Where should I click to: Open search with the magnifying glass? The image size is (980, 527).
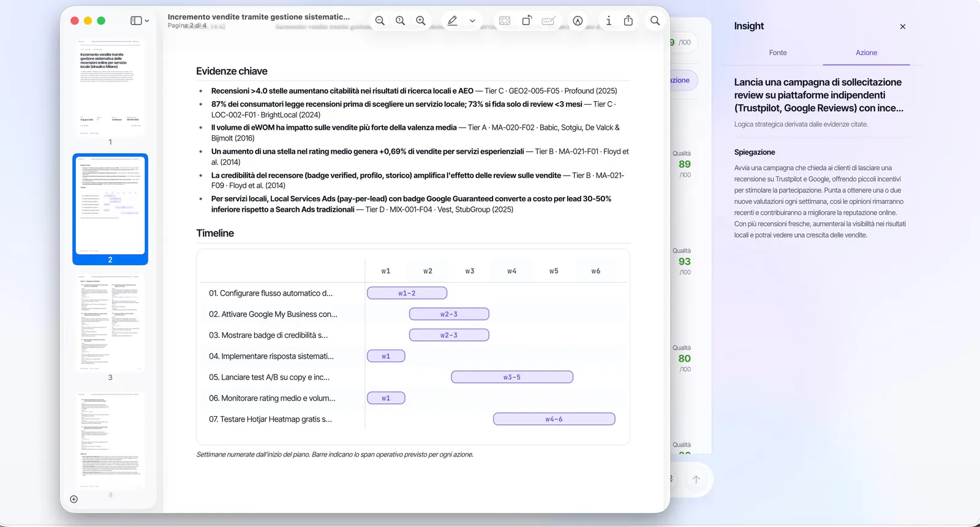click(655, 21)
